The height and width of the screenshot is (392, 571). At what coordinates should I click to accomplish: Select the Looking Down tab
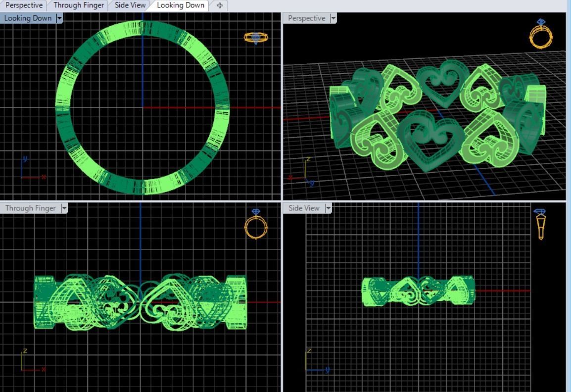[180, 5]
